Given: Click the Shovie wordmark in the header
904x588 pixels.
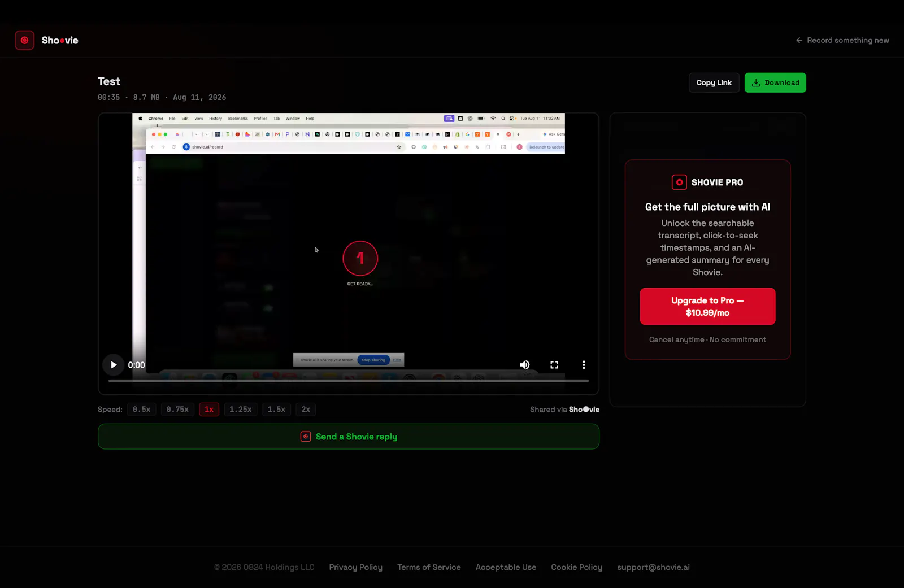Looking at the screenshot, I should point(60,40).
